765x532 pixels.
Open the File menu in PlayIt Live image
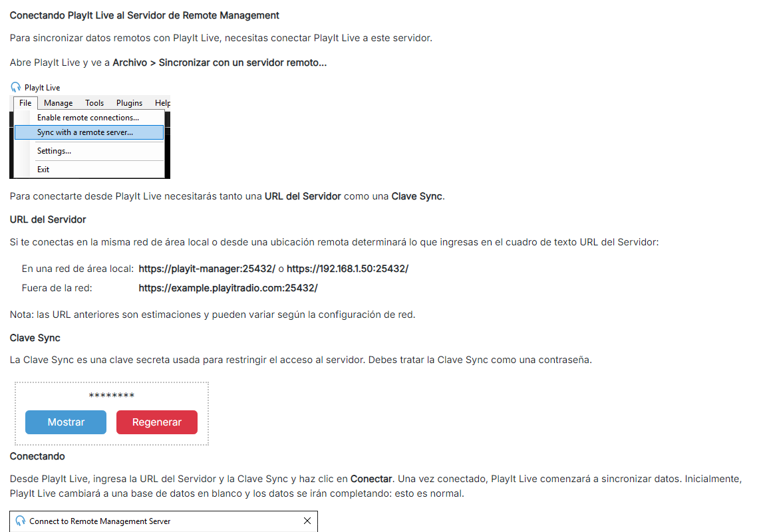[x=25, y=103]
